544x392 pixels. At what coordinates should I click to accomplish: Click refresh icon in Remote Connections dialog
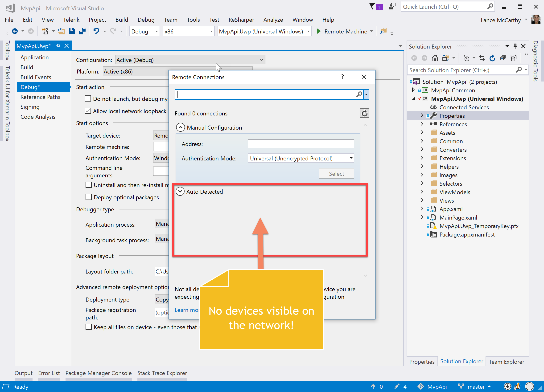[x=364, y=113]
